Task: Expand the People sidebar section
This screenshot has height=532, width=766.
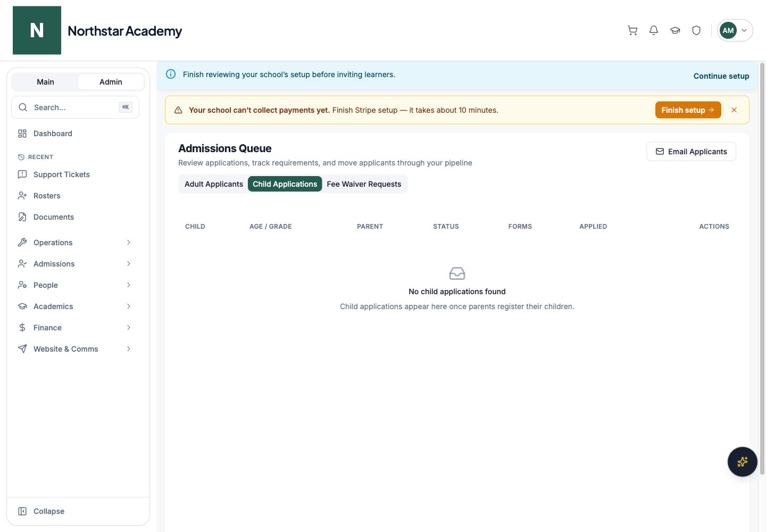Action: tap(75, 285)
